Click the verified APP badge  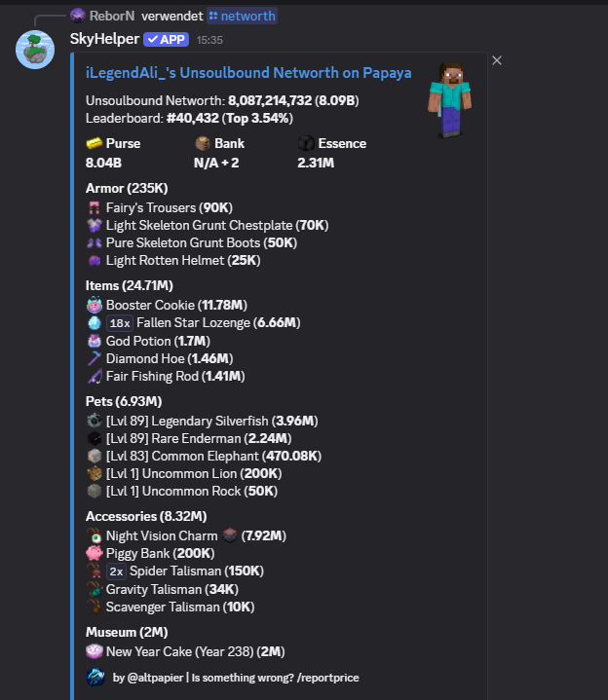tap(167, 39)
